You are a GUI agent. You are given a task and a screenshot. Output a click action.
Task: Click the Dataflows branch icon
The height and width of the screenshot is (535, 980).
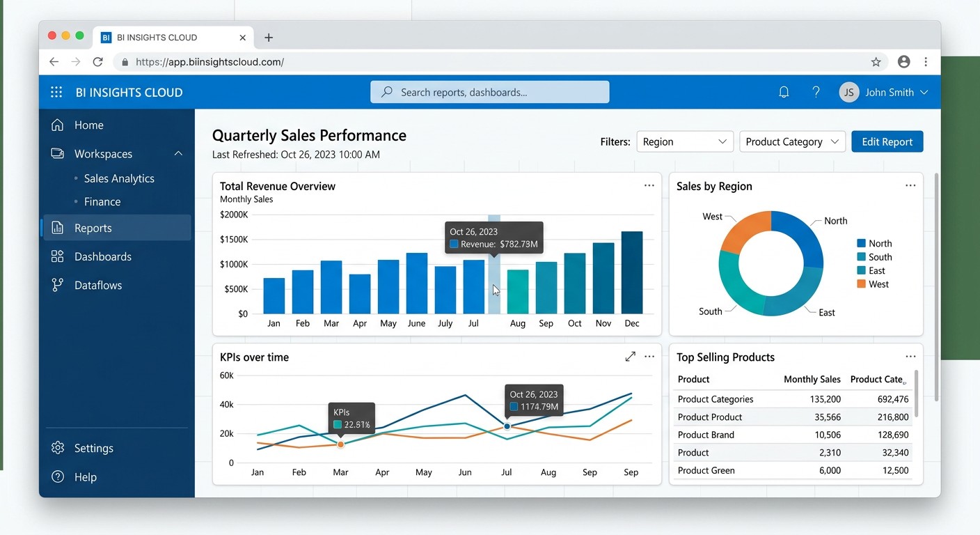(x=58, y=285)
